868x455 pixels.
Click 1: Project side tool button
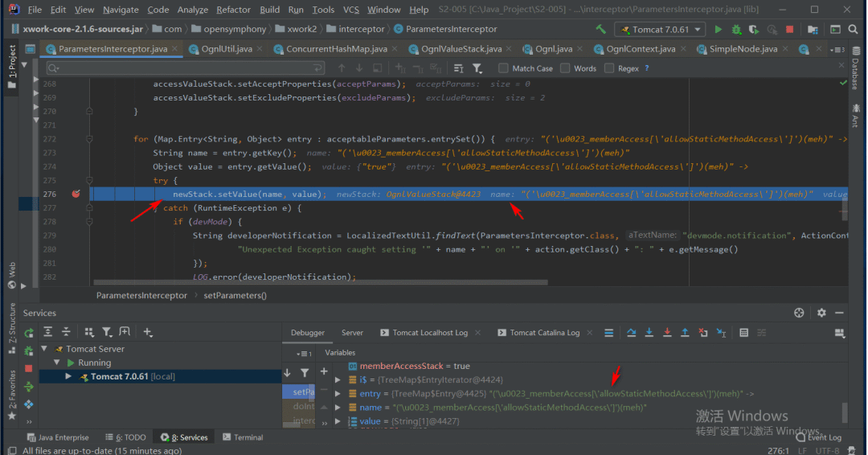(x=11, y=67)
